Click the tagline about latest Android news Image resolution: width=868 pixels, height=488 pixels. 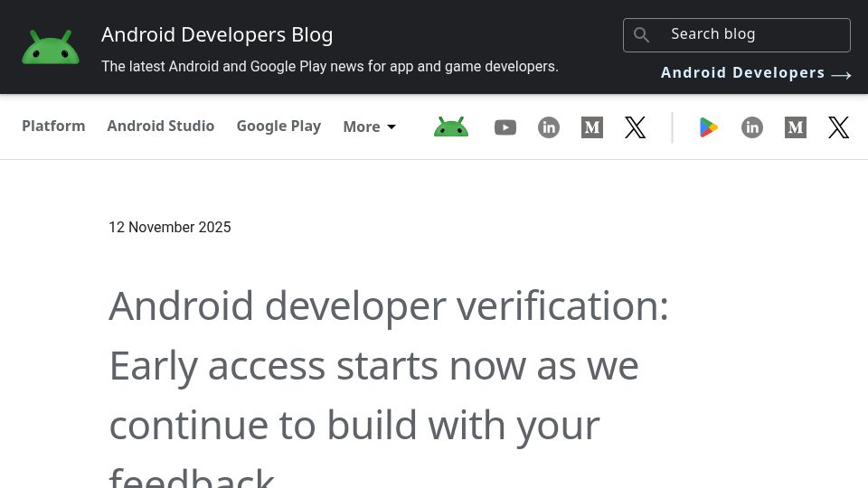pyautogui.click(x=330, y=66)
